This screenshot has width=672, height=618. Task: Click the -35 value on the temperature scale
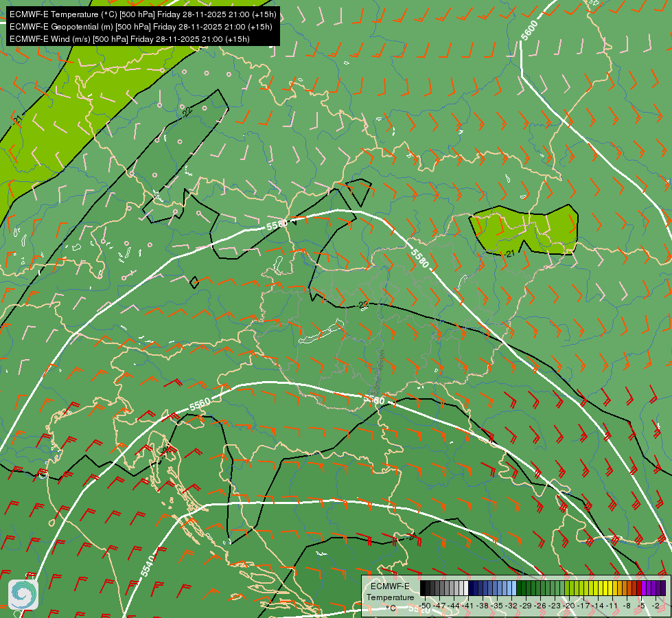[x=497, y=606]
